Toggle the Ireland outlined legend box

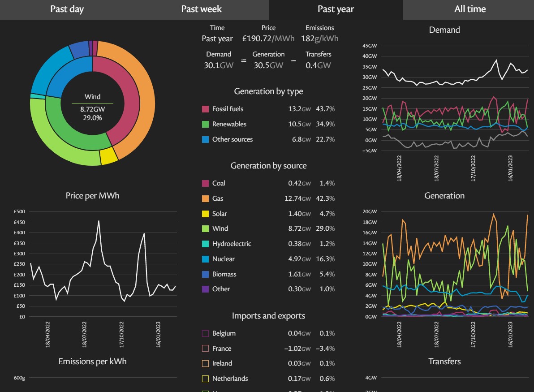[206, 363]
